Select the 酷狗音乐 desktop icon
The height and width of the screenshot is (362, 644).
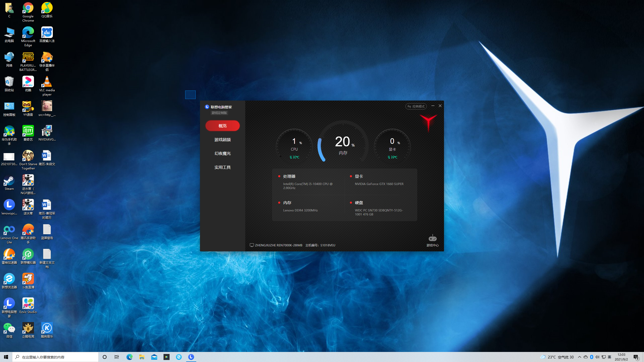[x=47, y=330]
